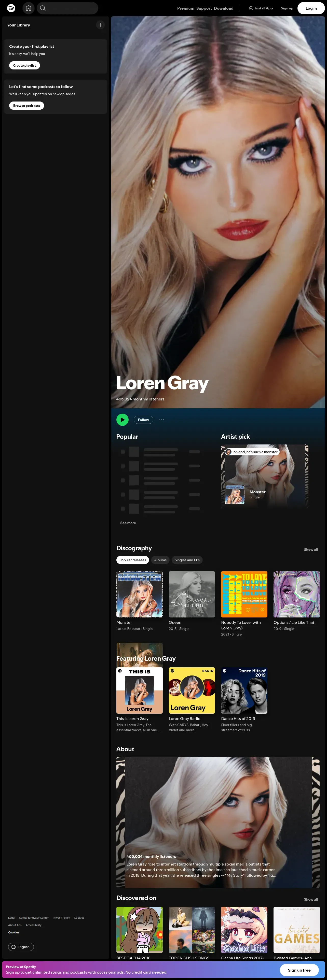
Task: Open the Legal footer link
Action: click(x=11, y=918)
